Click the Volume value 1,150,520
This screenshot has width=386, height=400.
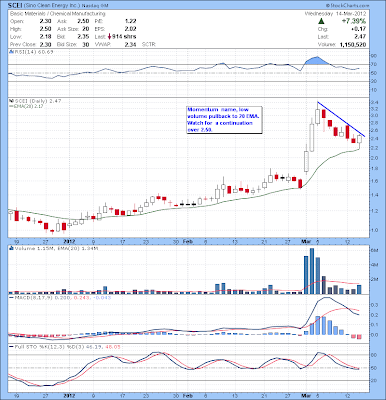353,44
